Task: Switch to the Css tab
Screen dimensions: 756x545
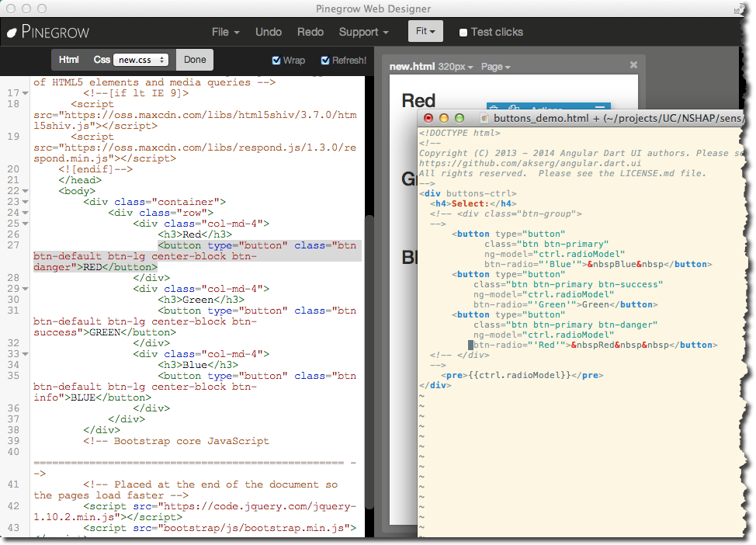Action: pos(101,60)
